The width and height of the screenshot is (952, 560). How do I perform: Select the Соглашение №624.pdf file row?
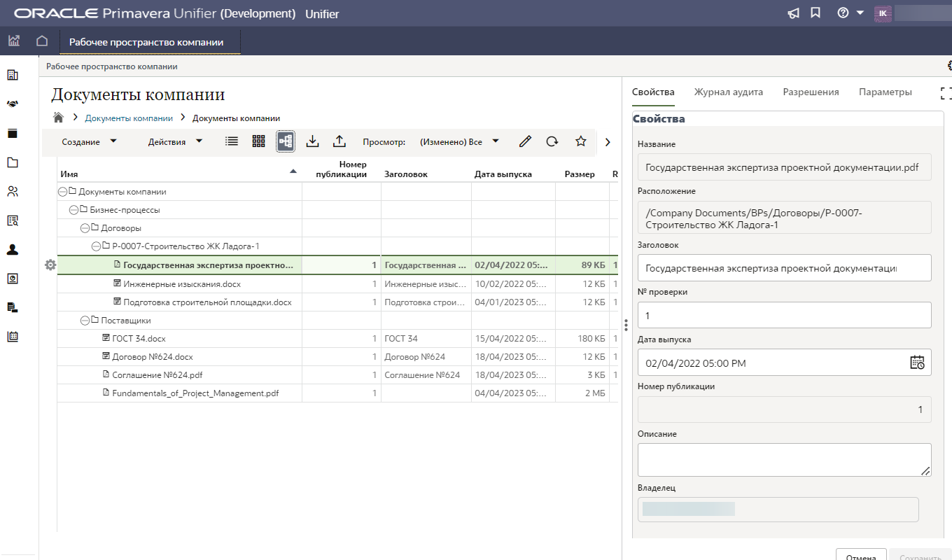(x=157, y=375)
